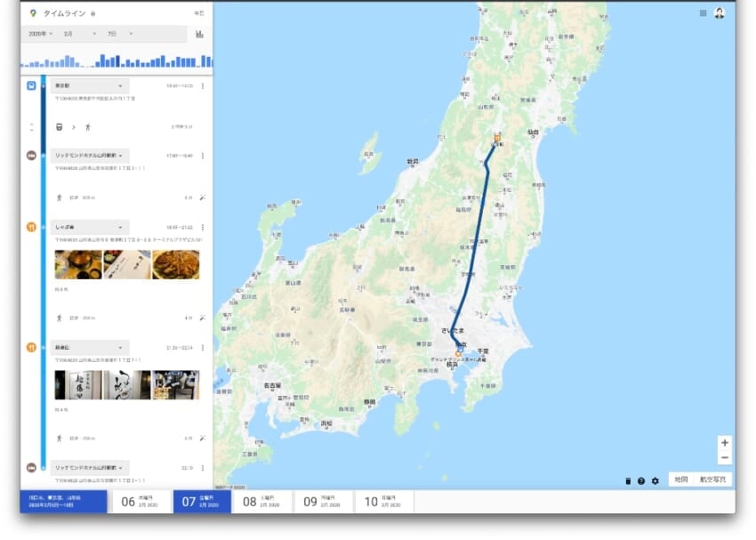Switch map to standard map view 地図
This screenshot has width=756, height=540.
click(680, 480)
